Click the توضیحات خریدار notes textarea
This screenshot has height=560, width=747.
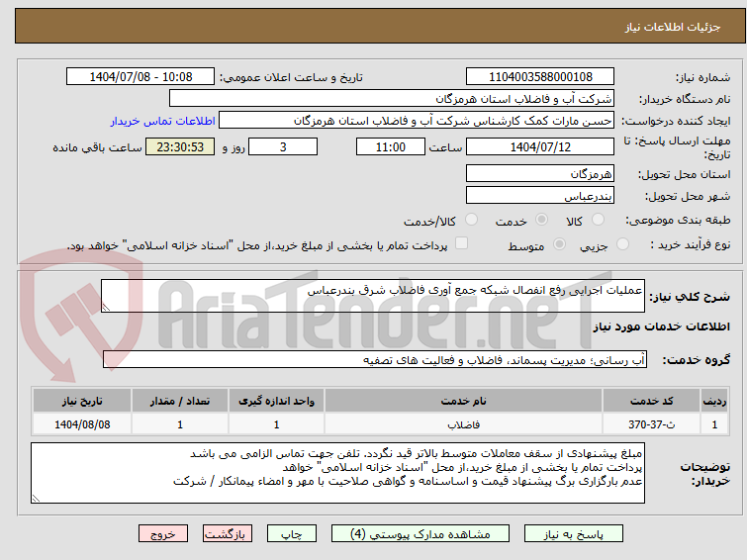pyautogui.click(x=337, y=473)
